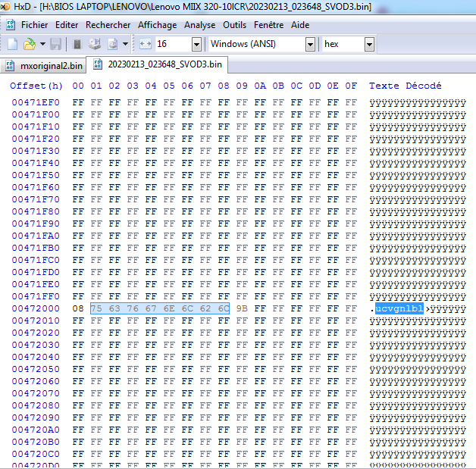Screen dimensions: 476x469
Task: Click offset 00472050 row label
Action: (36, 369)
